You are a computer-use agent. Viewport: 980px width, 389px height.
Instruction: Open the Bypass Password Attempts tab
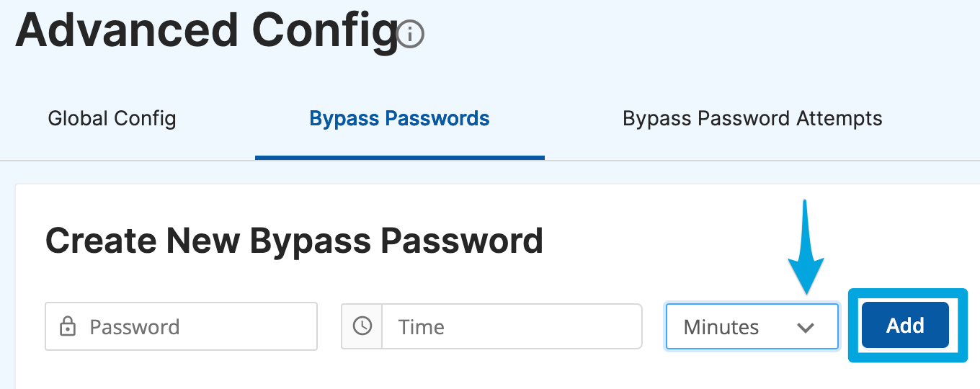click(752, 118)
